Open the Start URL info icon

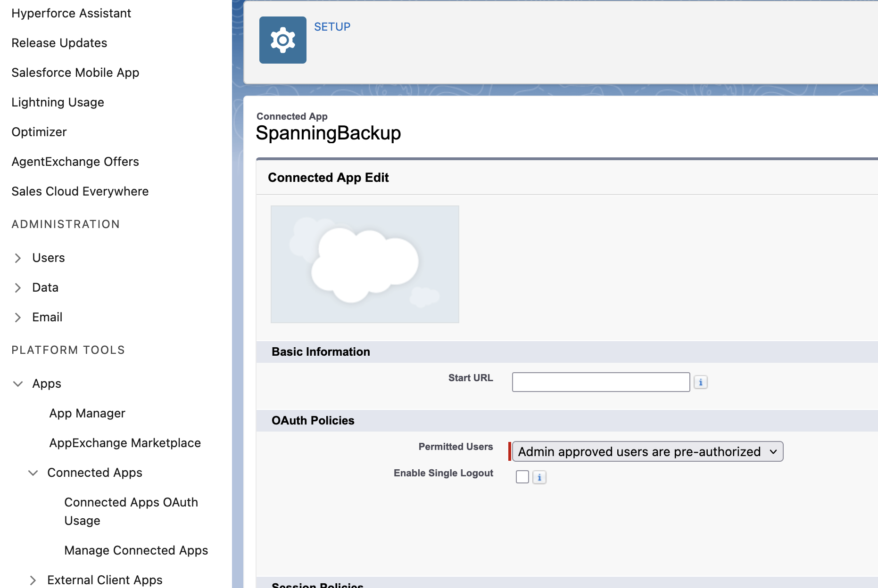[701, 382]
